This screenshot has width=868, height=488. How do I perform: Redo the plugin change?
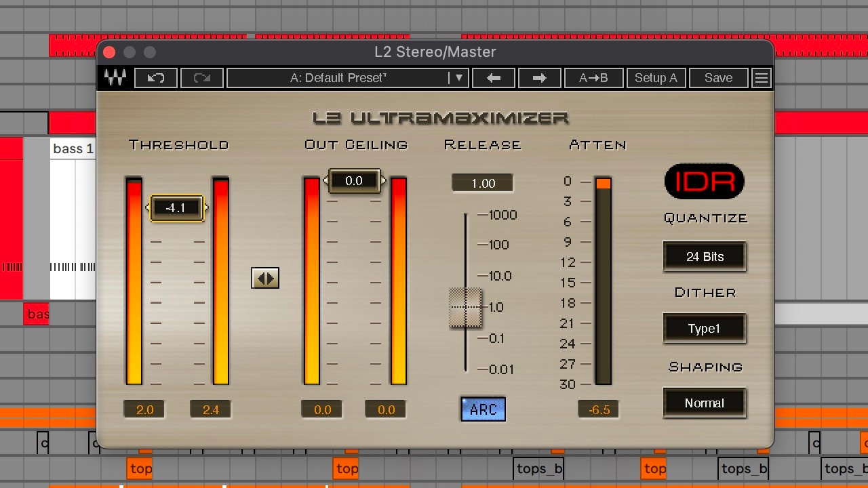coord(202,78)
